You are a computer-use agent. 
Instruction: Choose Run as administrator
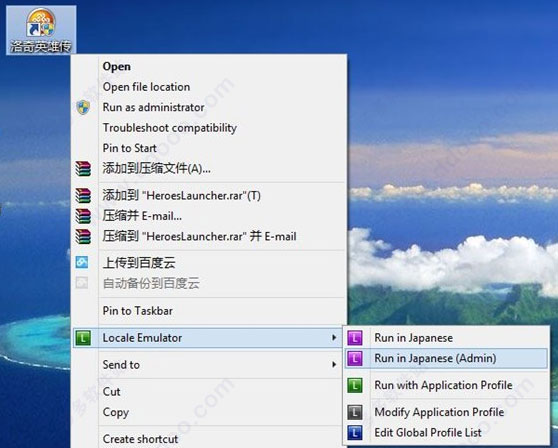click(208, 107)
